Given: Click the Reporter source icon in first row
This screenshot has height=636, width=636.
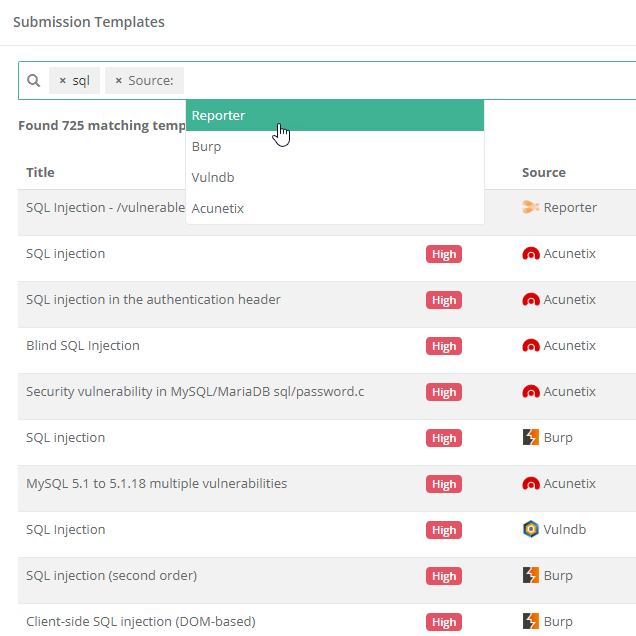Looking at the screenshot, I should point(531,207).
